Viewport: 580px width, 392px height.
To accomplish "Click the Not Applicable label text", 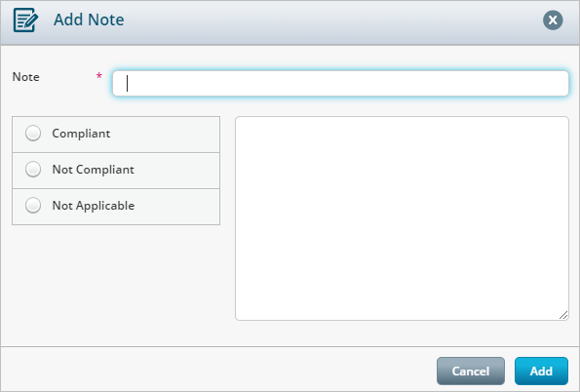I will (94, 206).
